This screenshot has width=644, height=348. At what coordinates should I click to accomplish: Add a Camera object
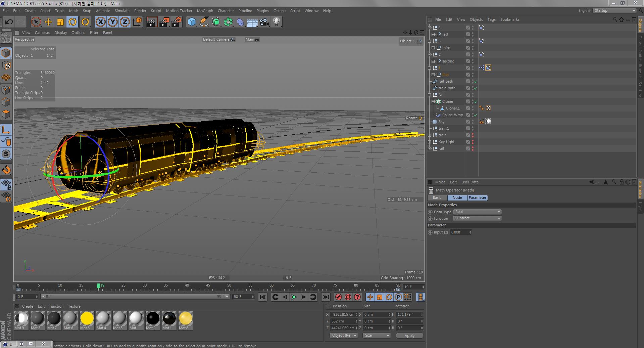click(x=264, y=22)
